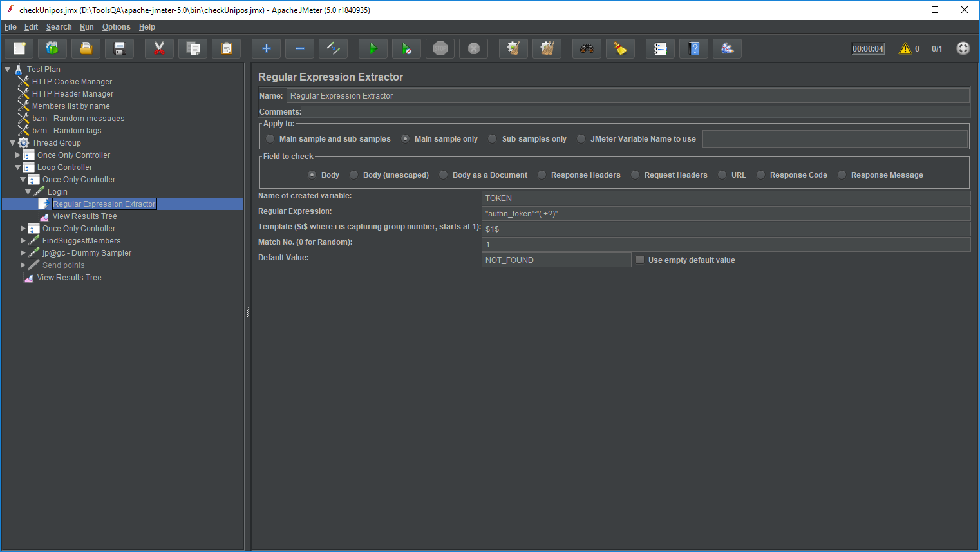Click the Cut scissors icon
The image size is (980, 552).
tap(159, 49)
